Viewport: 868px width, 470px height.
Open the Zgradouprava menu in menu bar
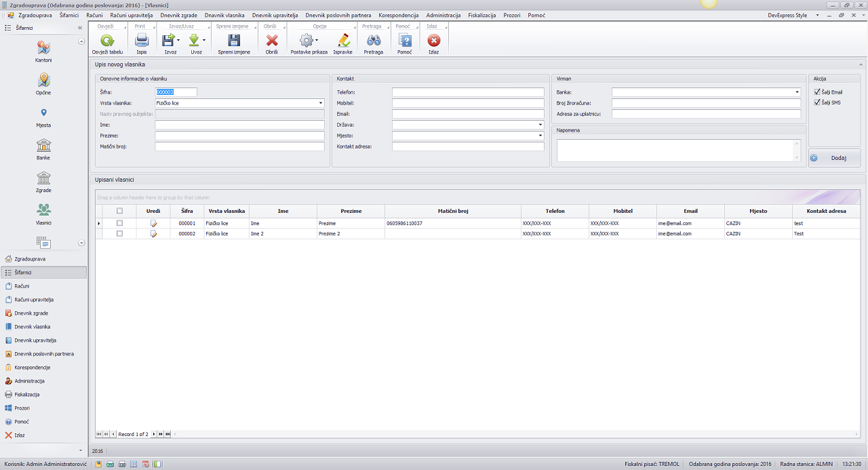[36, 15]
